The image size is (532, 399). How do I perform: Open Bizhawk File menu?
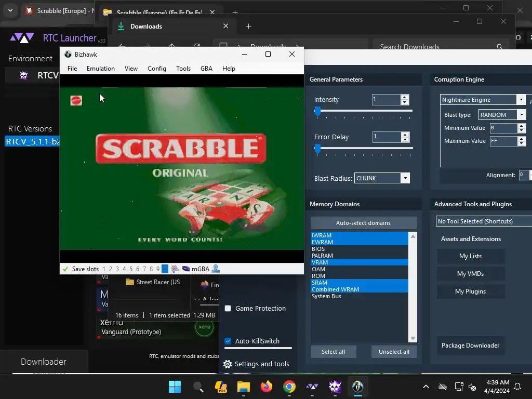(72, 69)
